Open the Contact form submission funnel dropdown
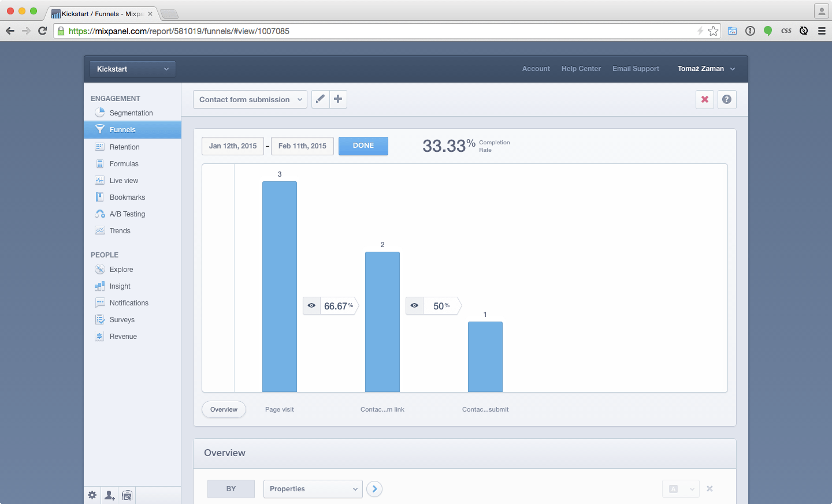This screenshot has height=504, width=832. pos(250,99)
